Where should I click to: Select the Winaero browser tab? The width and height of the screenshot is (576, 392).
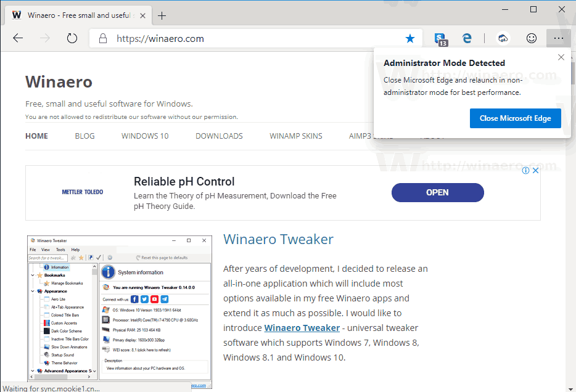click(79, 16)
